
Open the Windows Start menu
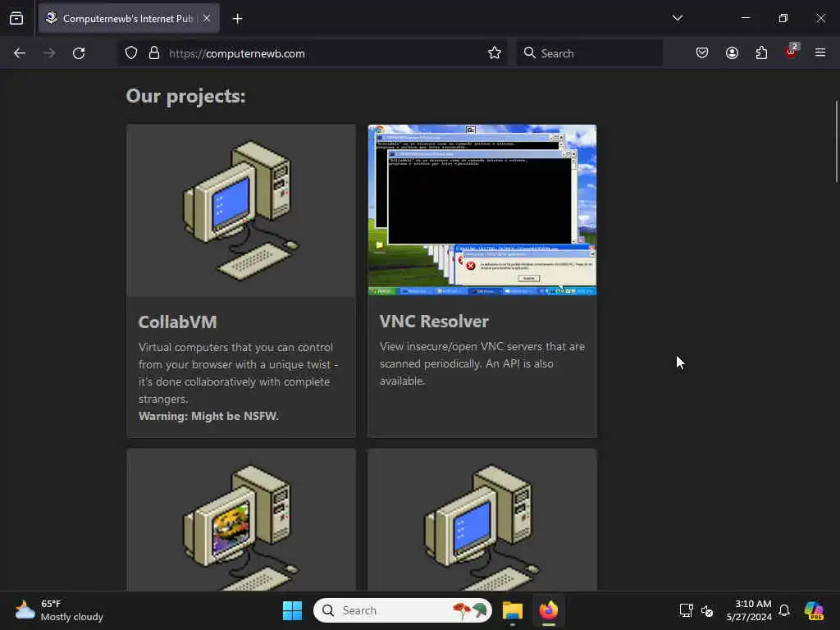coord(293,610)
